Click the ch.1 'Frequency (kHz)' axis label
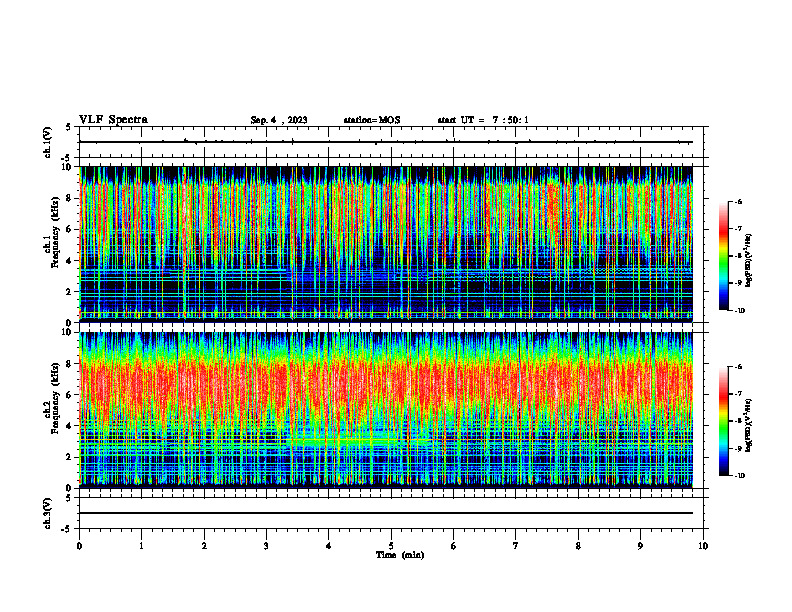 click(55, 232)
